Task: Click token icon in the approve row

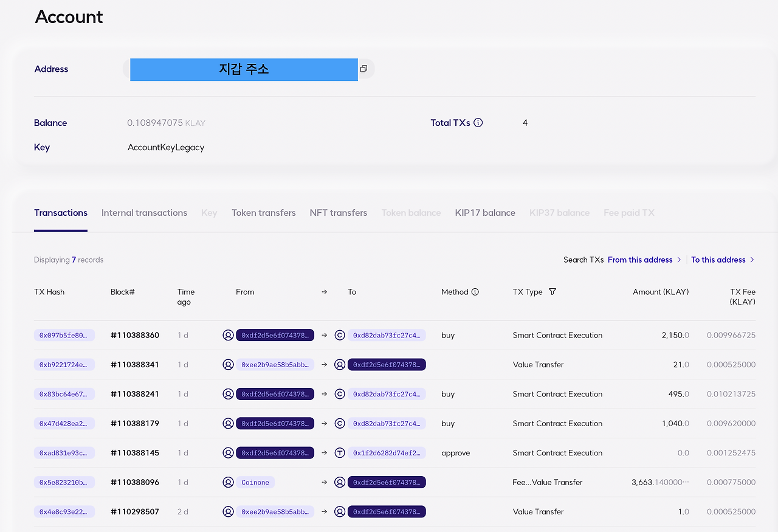Action: [x=340, y=453]
